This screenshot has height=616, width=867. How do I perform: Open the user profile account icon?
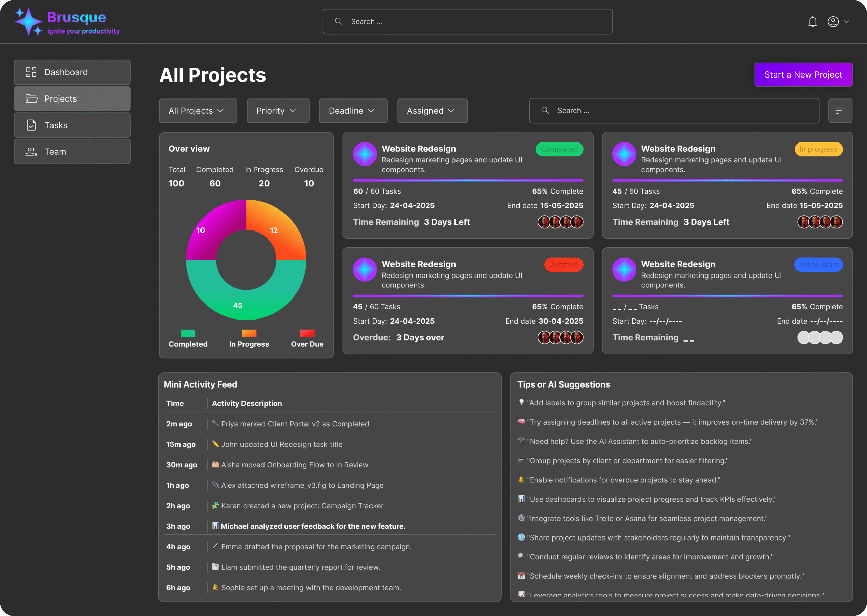(833, 22)
